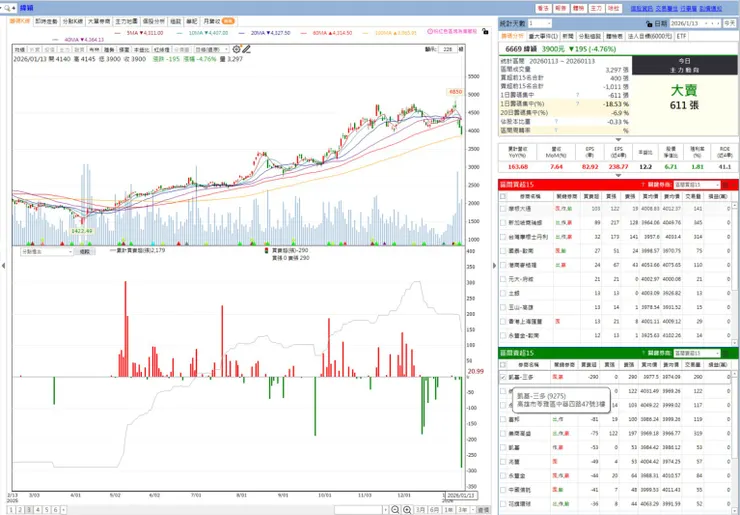Click the 細節 button under chart
Image resolution: width=740 pixels, height=515 pixels.
(84, 252)
